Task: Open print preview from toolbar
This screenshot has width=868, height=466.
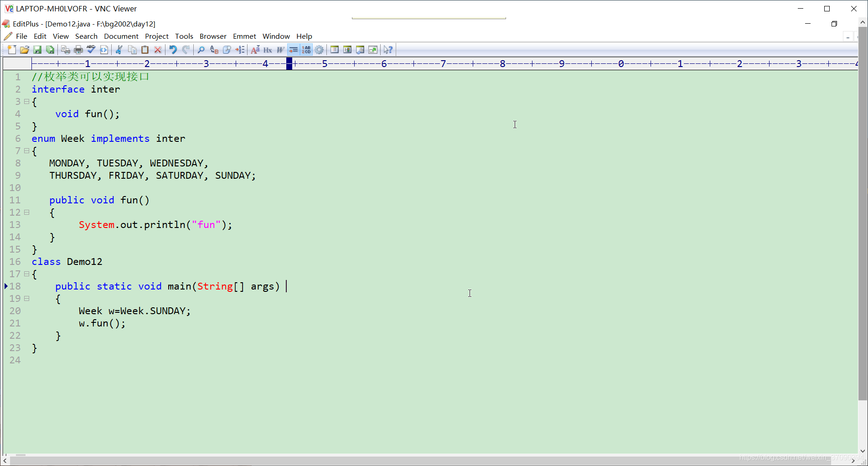Action: 66,50
